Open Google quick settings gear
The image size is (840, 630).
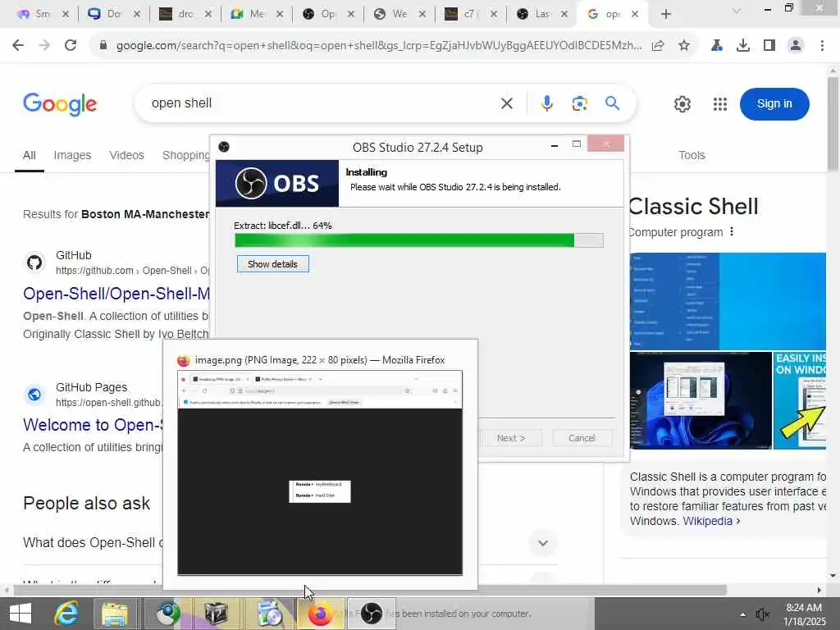(682, 104)
